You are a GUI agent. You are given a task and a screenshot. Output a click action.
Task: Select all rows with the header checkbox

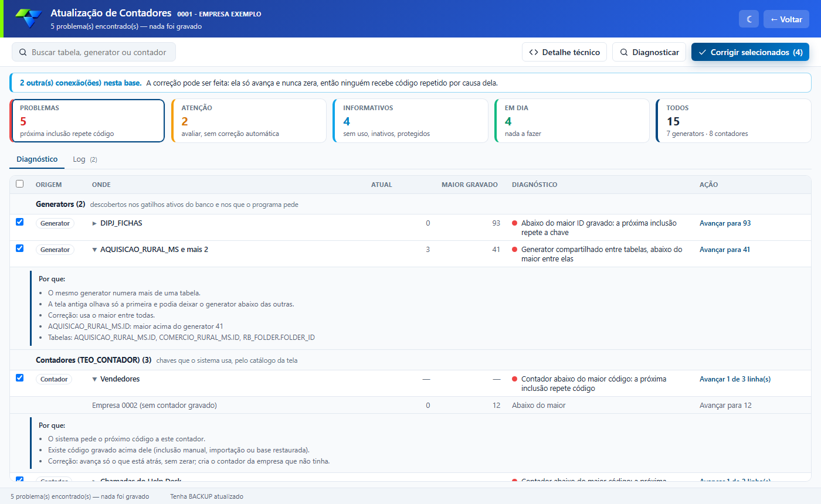20,184
